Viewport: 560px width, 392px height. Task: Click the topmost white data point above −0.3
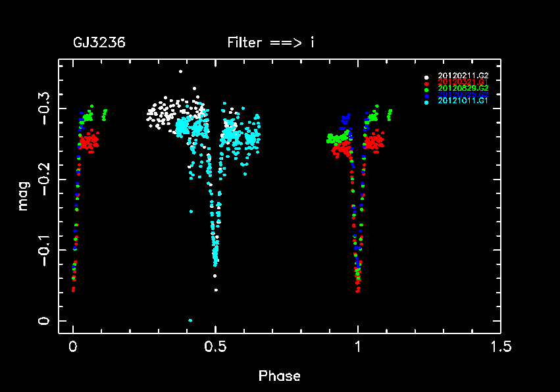[x=180, y=71]
